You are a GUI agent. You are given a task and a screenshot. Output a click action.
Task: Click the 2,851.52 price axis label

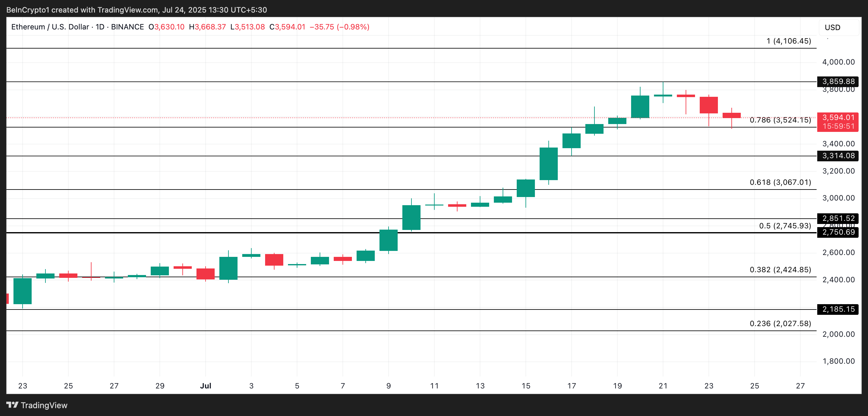pyautogui.click(x=838, y=218)
